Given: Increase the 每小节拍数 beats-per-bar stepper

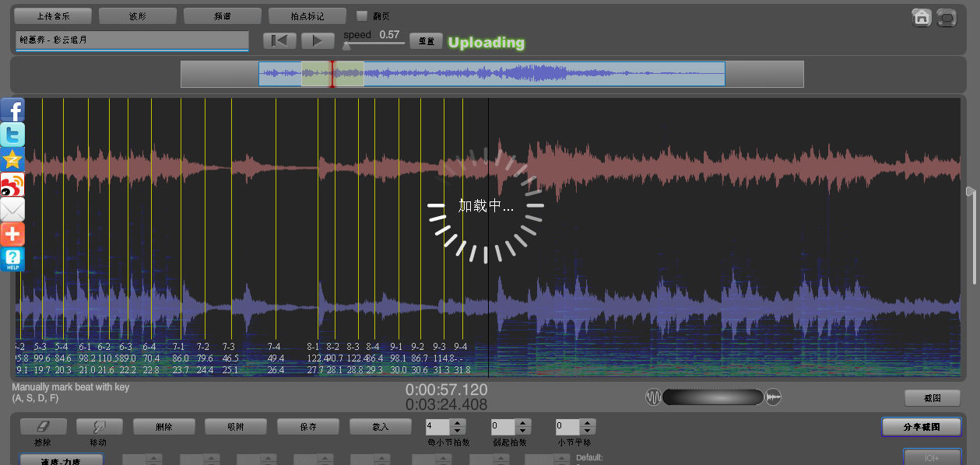Looking at the screenshot, I should [x=458, y=423].
